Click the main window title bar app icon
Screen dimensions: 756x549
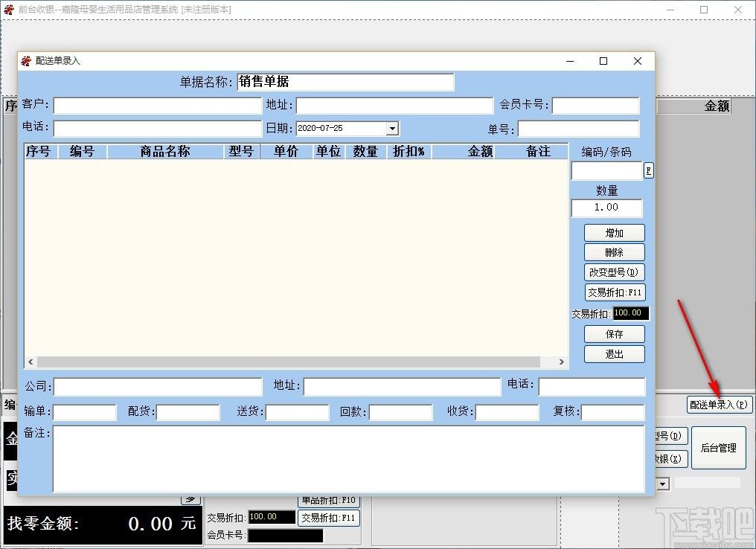pyautogui.click(x=9, y=9)
